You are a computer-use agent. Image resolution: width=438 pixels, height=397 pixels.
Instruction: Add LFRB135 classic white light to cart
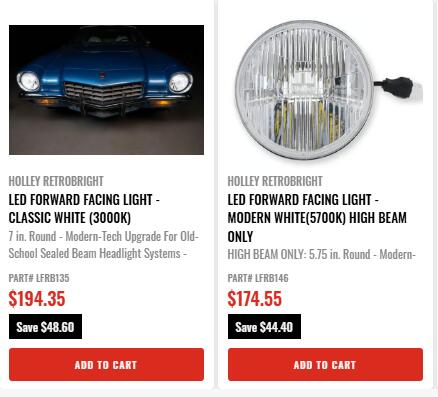point(106,365)
